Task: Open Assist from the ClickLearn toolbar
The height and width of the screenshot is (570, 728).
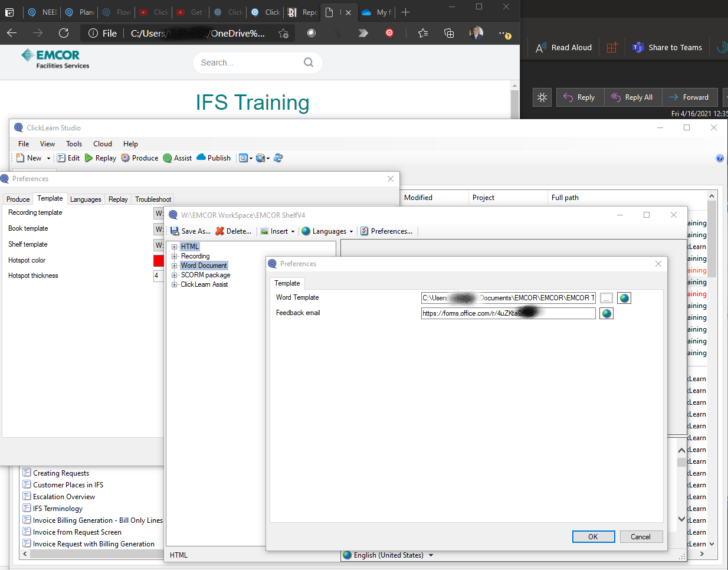Action: click(x=178, y=158)
